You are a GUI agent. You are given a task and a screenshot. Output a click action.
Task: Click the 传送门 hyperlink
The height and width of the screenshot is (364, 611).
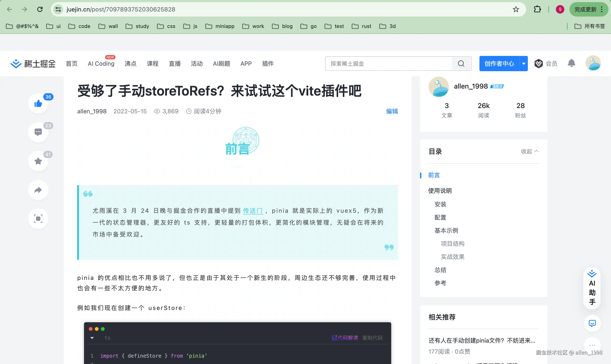pyautogui.click(x=253, y=211)
